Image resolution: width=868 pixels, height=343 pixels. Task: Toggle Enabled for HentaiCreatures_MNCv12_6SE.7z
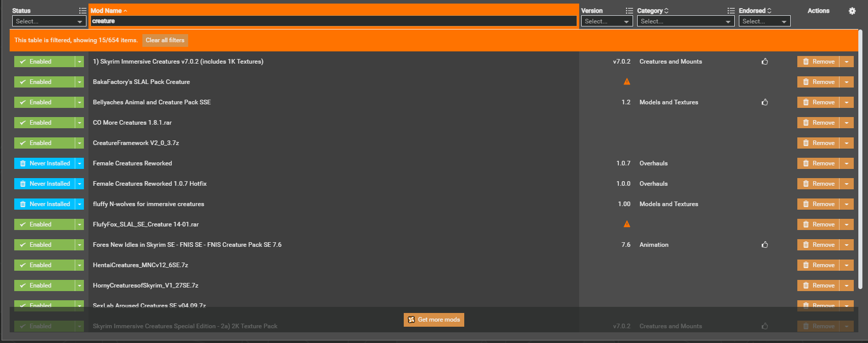coord(44,265)
